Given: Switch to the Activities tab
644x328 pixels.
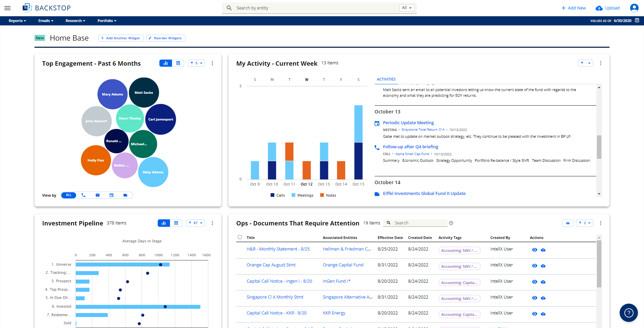Looking at the screenshot, I should pyautogui.click(x=386, y=79).
